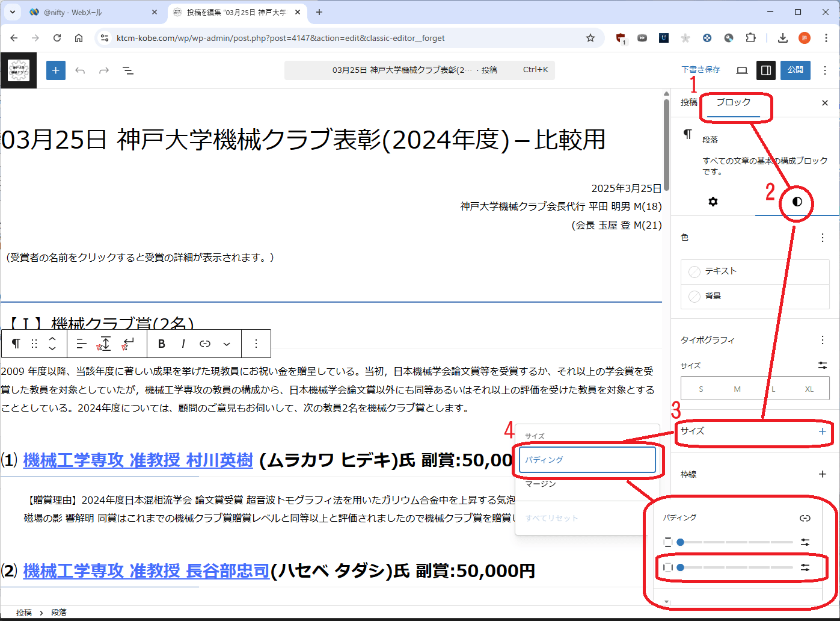Screen dimensions: 840x621
Task: Click the preview device icon
Action: 742,70
